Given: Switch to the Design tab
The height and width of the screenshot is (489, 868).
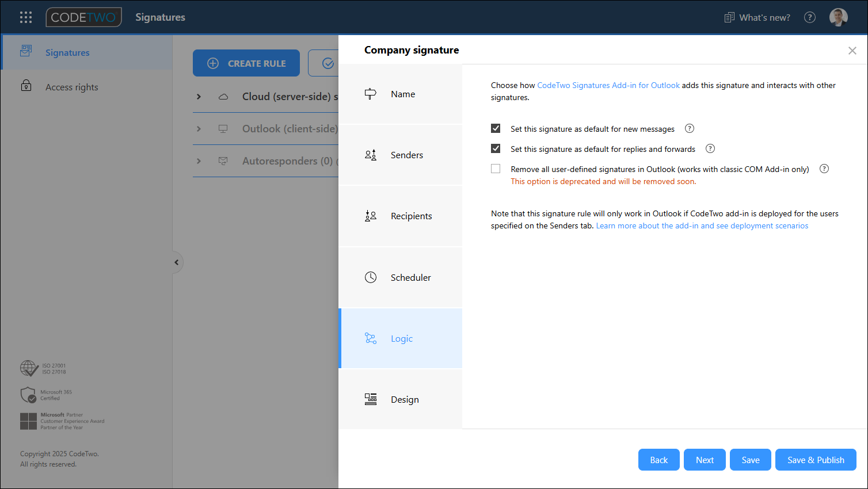Looking at the screenshot, I should [x=401, y=399].
